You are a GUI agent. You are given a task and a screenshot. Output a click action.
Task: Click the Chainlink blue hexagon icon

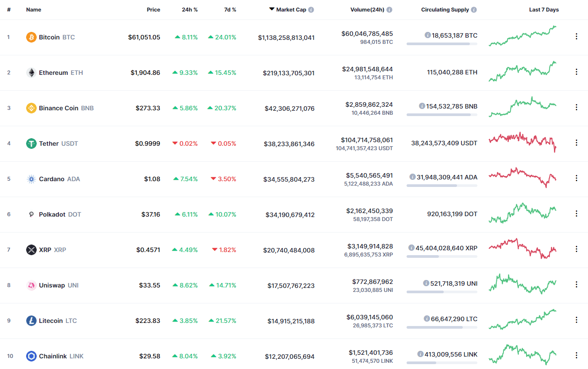pyautogui.click(x=31, y=356)
